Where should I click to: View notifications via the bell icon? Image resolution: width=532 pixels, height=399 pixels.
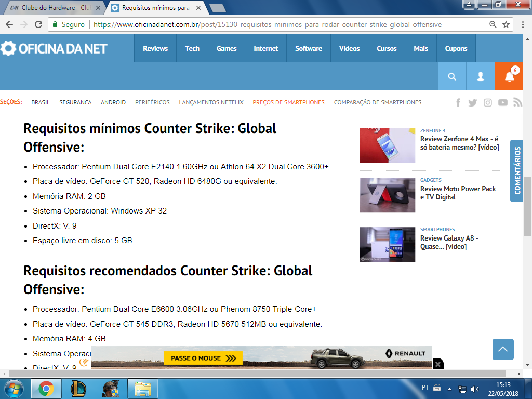tap(509, 76)
